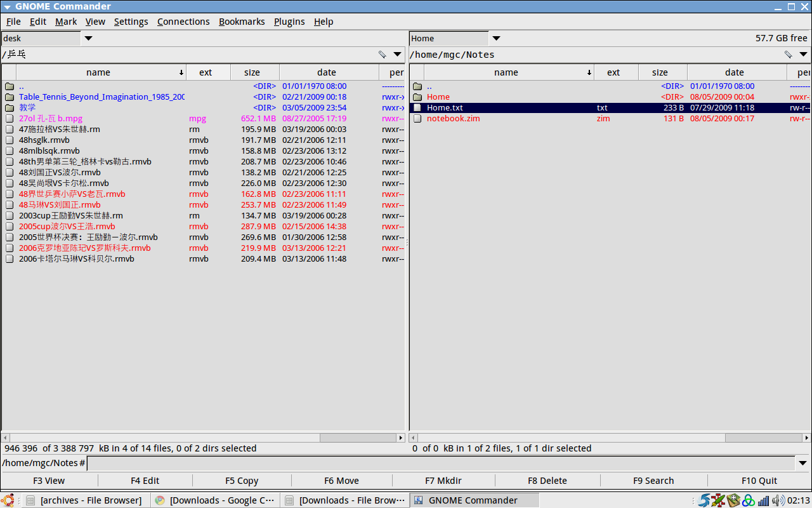Sort the left pane by the ext column
Viewport: 812px width, 508px height.
pos(209,72)
